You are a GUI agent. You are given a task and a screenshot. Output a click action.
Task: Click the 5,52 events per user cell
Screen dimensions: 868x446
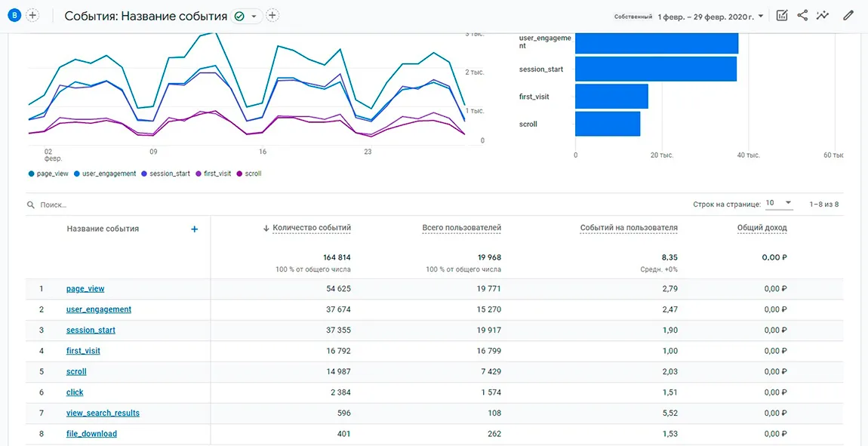[669, 413]
